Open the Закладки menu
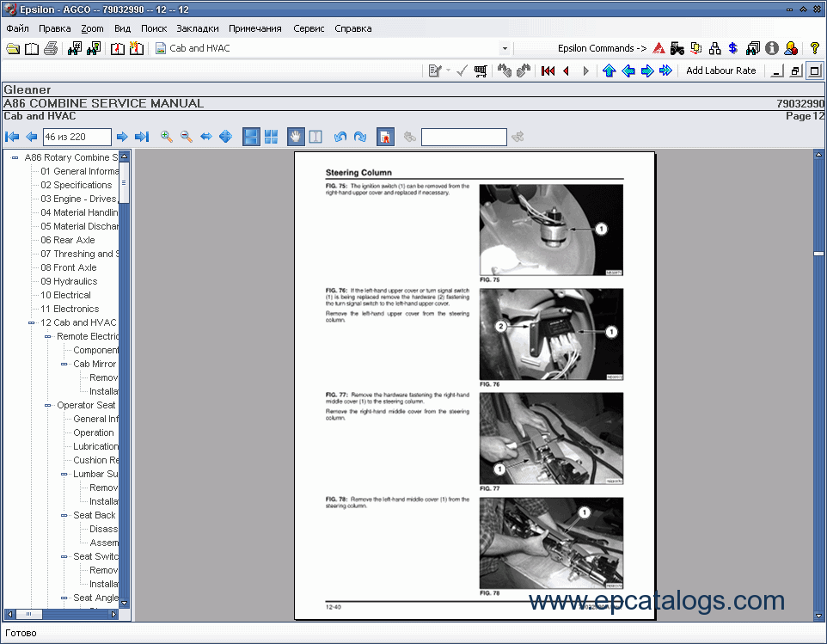Image resolution: width=827 pixels, height=644 pixels. coord(198,28)
